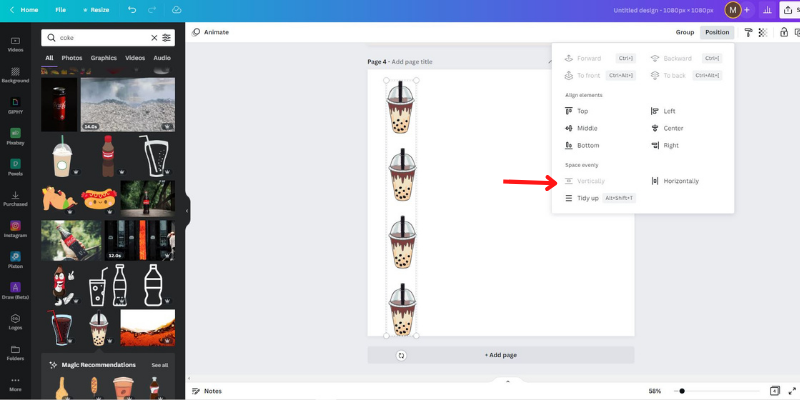Open Videos in the sidebar
This screenshot has height=400, width=800.
click(x=15, y=45)
